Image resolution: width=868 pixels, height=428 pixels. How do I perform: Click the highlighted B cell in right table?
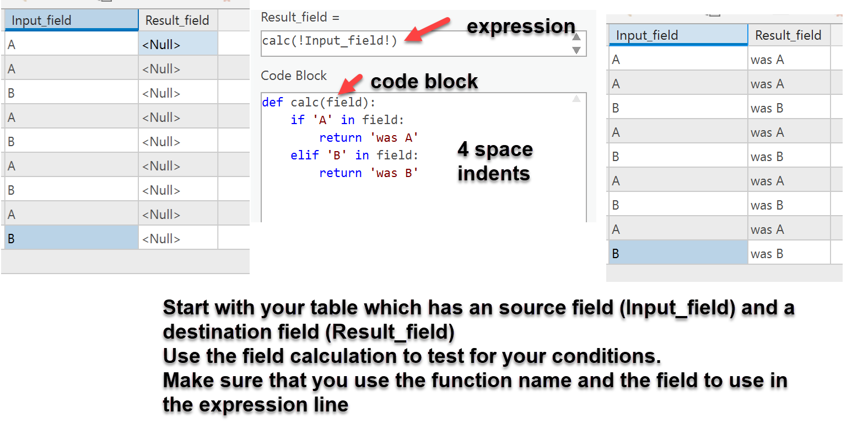678,254
